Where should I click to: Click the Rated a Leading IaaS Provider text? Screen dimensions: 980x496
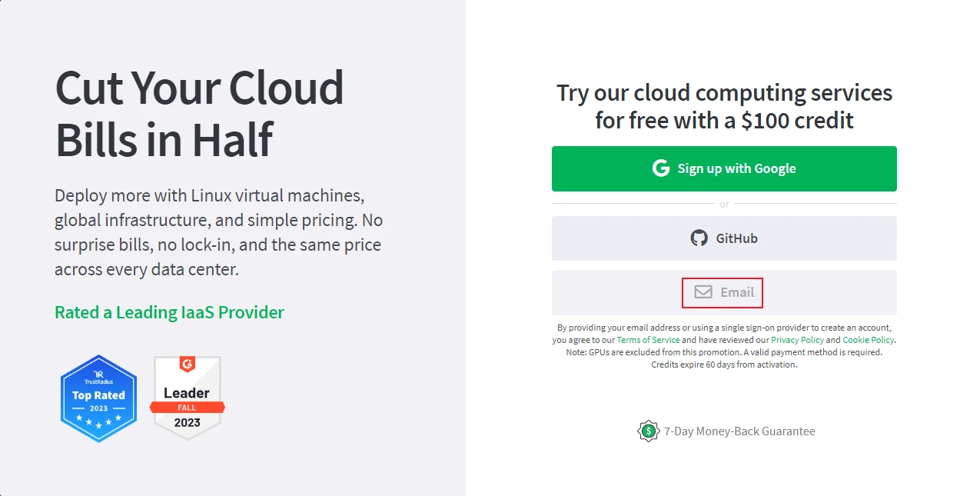coord(169,312)
